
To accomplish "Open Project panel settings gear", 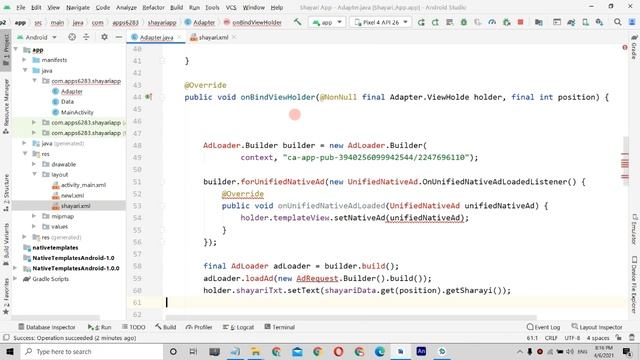I will click(104, 37).
